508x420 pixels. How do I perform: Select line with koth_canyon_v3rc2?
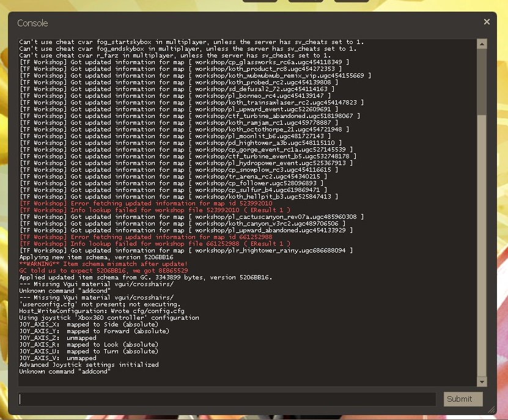182,224
